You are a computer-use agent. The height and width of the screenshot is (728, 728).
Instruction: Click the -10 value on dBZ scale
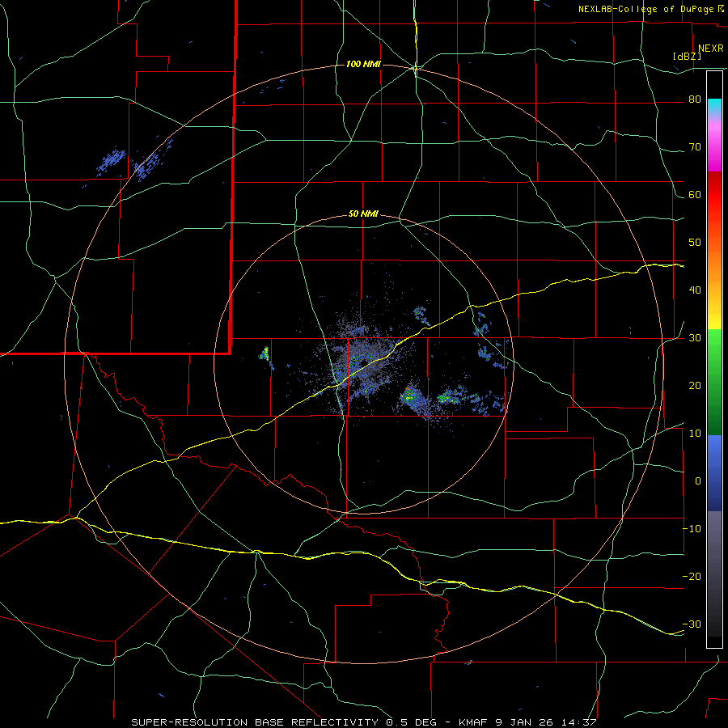pos(692,529)
